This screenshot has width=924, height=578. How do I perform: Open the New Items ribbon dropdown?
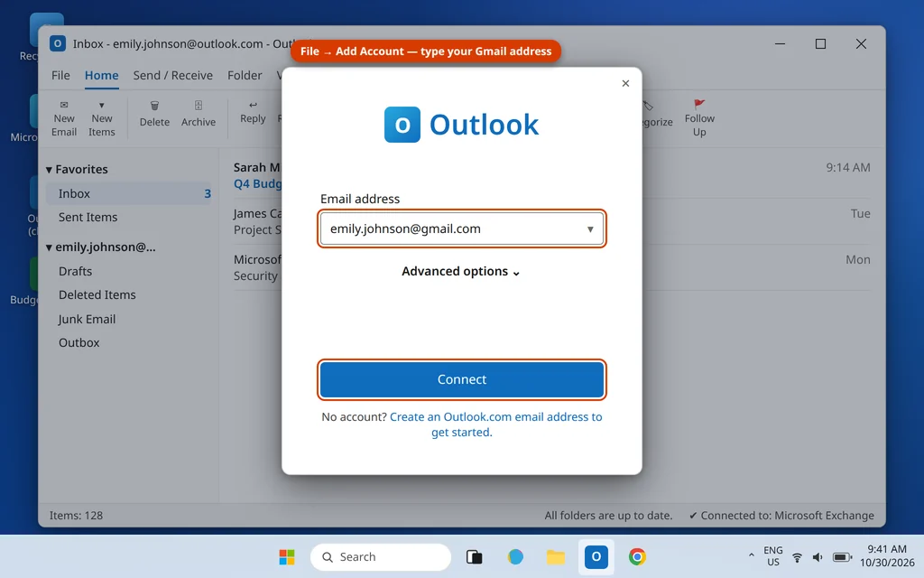[x=101, y=118]
